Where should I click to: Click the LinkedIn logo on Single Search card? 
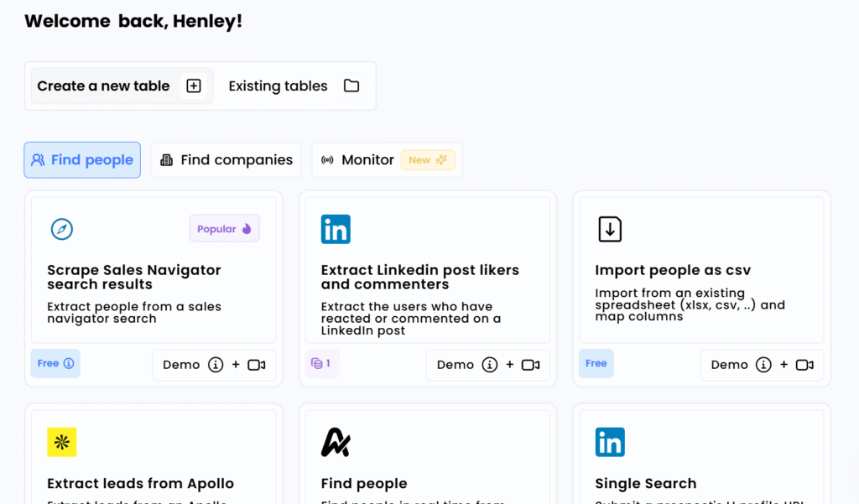[x=610, y=442]
